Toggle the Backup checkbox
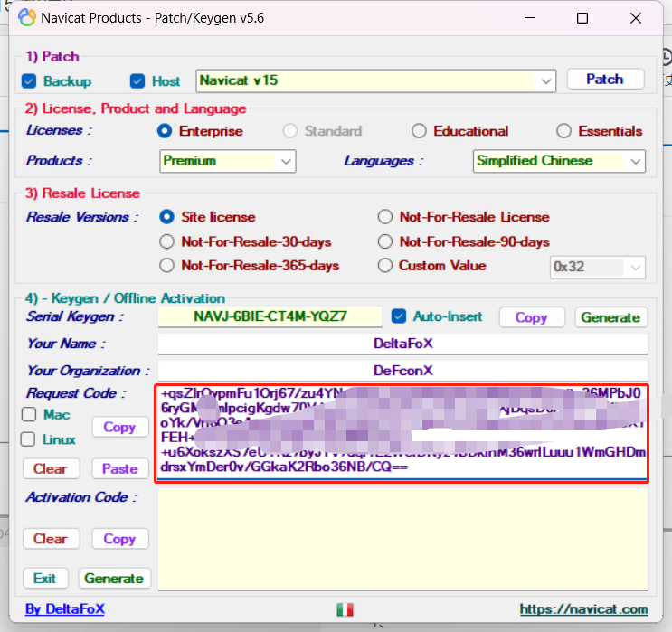Screen dimensions: 672x632 [x=29, y=81]
